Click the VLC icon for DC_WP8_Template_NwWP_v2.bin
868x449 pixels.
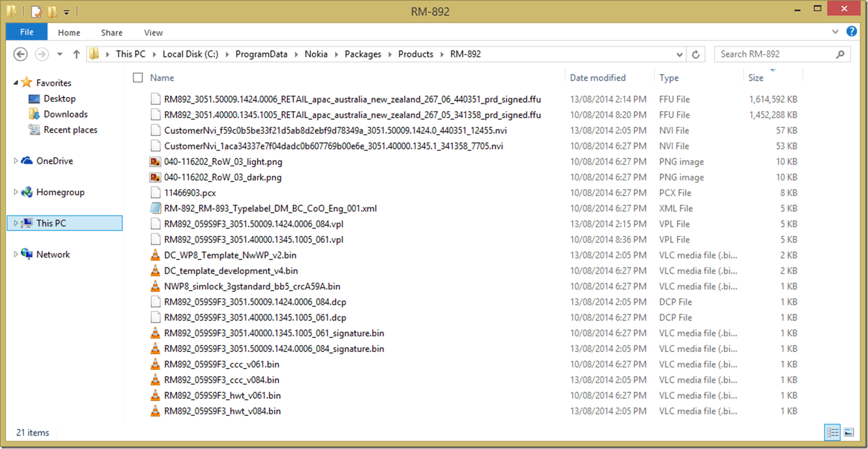click(x=155, y=255)
